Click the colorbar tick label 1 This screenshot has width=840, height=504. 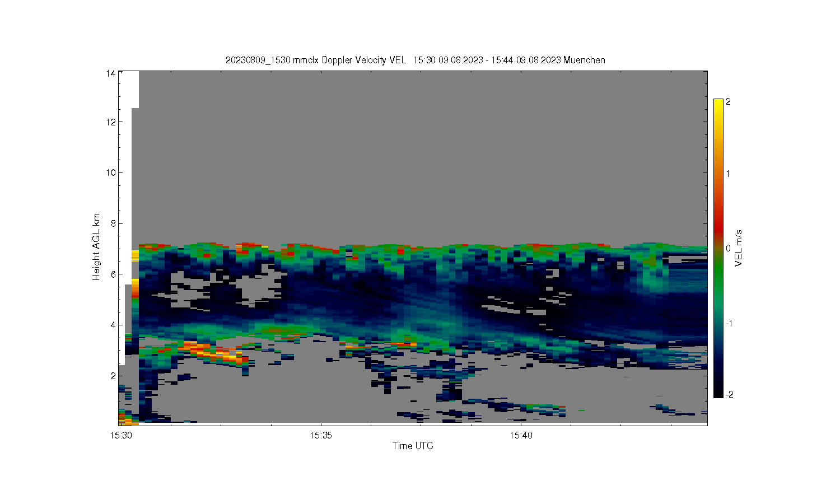coord(728,174)
